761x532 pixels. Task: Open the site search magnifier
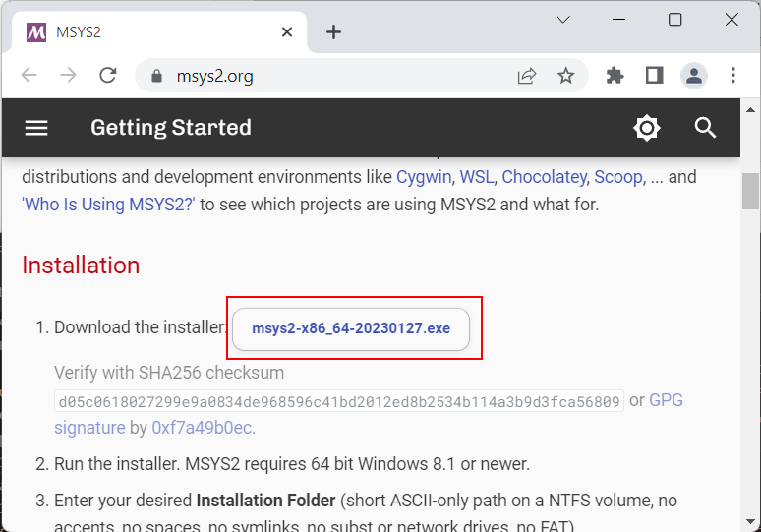coord(705,128)
